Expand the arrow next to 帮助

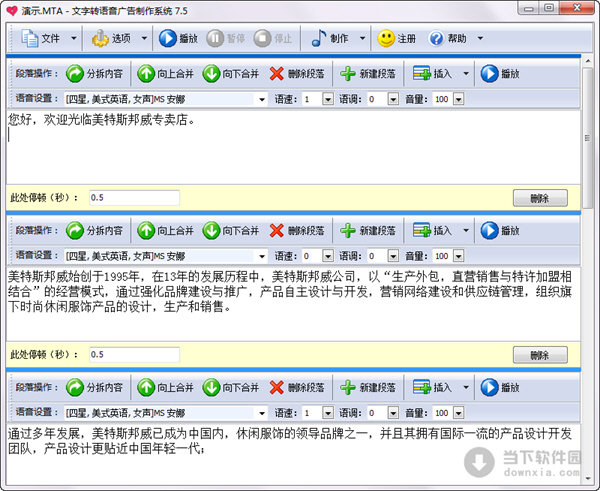pyautogui.click(x=480, y=38)
